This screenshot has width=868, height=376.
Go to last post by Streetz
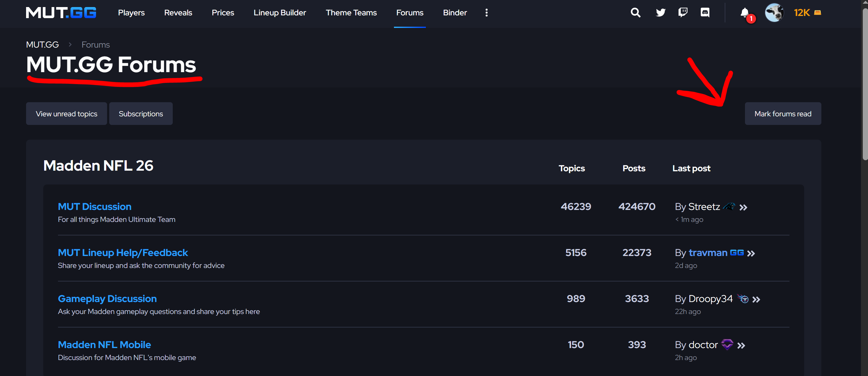click(743, 207)
